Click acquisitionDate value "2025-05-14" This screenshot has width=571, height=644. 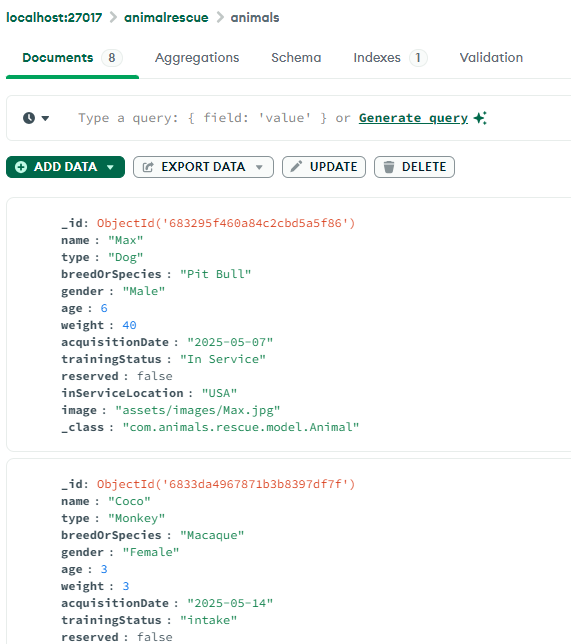click(x=230, y=603)
